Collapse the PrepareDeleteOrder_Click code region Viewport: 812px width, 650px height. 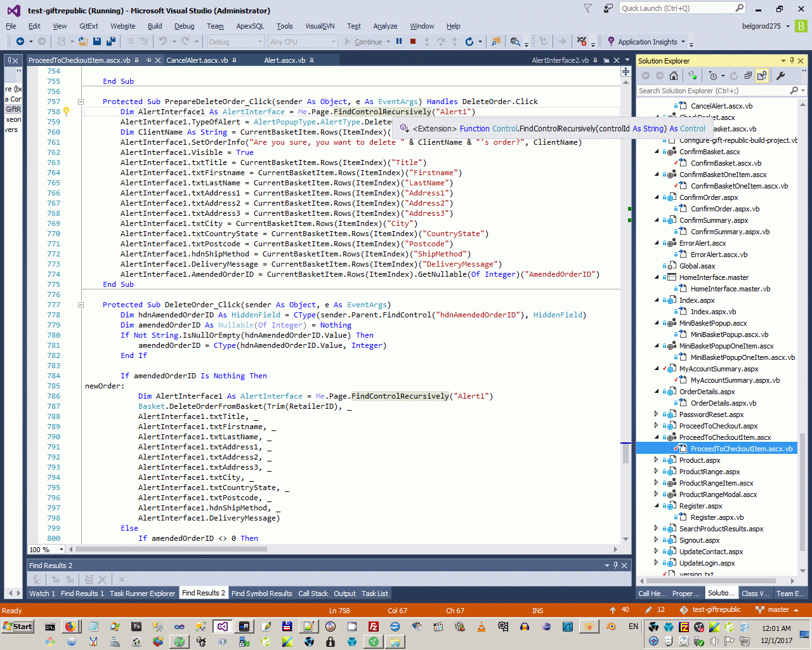pyautogui.click(x=81, y=102)
